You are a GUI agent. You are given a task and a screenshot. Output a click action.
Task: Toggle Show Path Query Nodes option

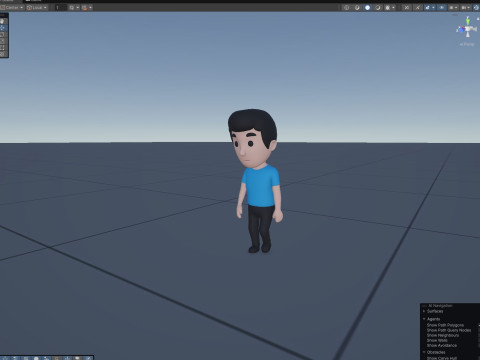coord(449,330)
